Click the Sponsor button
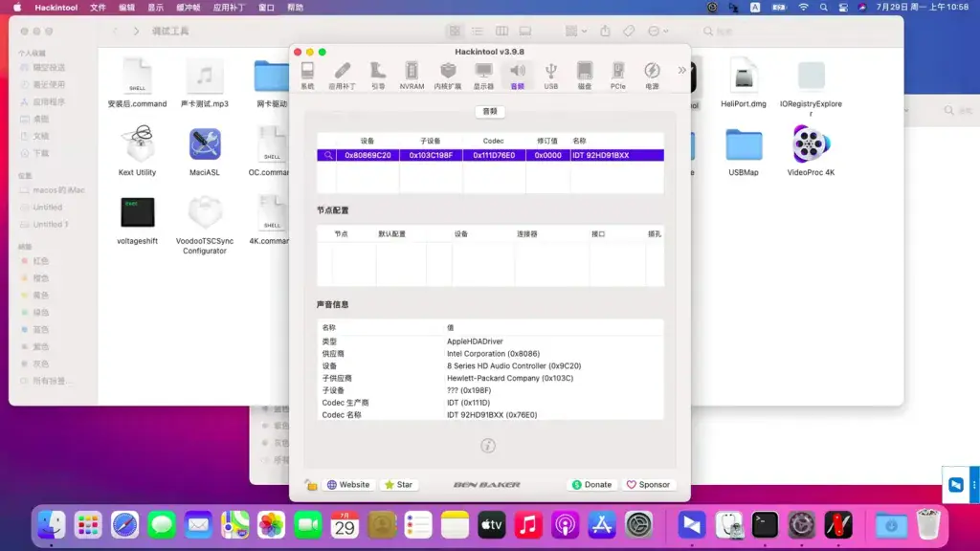The height and width of the screenshot is (551, 980). click(648, 485)
